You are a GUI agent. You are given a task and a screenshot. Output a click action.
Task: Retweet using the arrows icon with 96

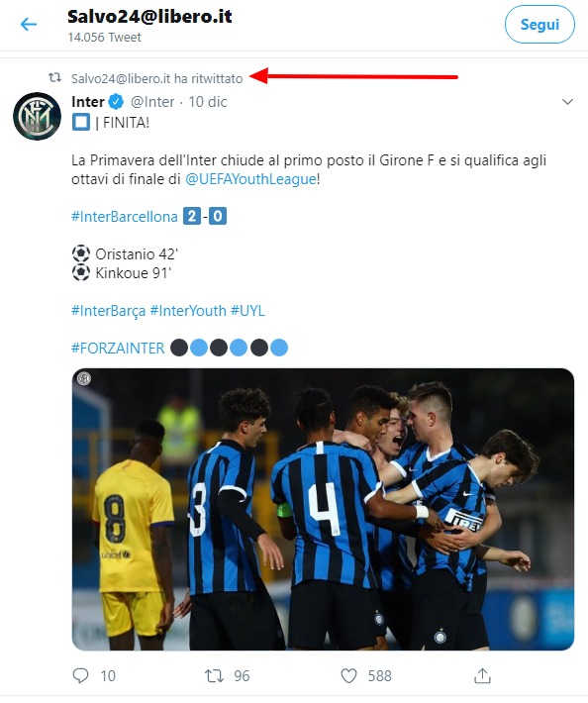tap(214, 675)
